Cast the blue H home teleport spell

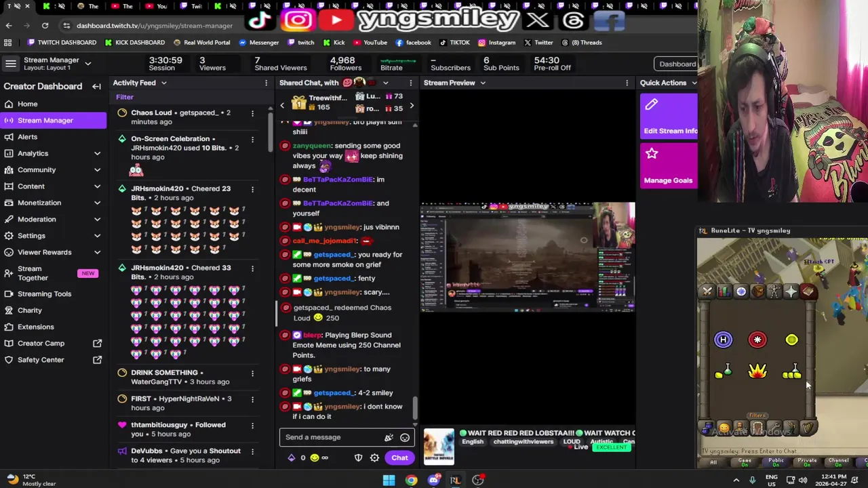tap(724, 340)
